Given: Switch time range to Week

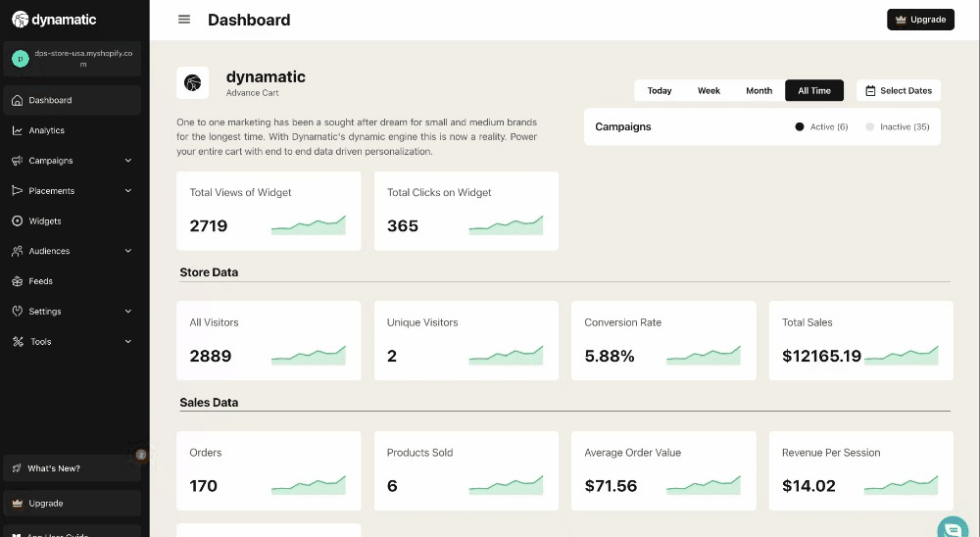Looking at the screenshot, I should tap(709, 90).
